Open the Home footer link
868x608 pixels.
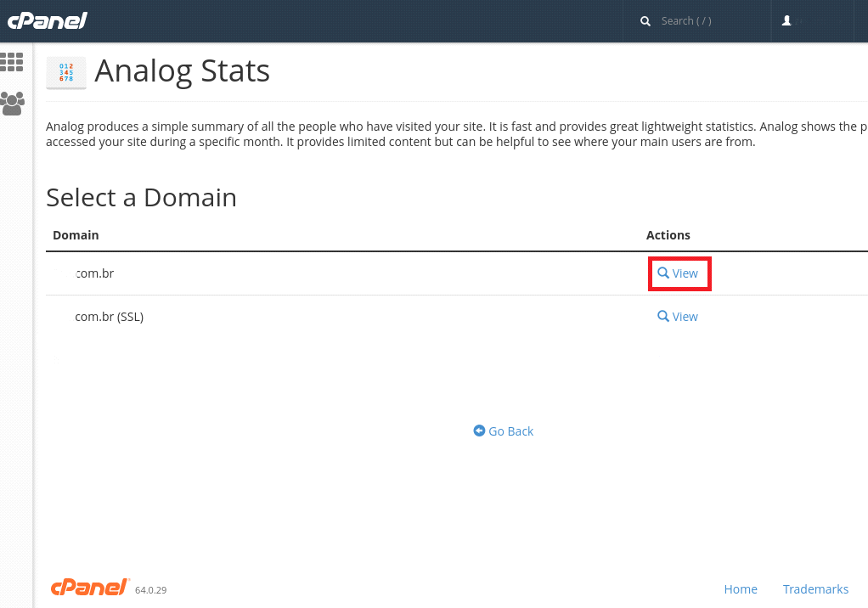pyautogui.click(x=741, y=589)
